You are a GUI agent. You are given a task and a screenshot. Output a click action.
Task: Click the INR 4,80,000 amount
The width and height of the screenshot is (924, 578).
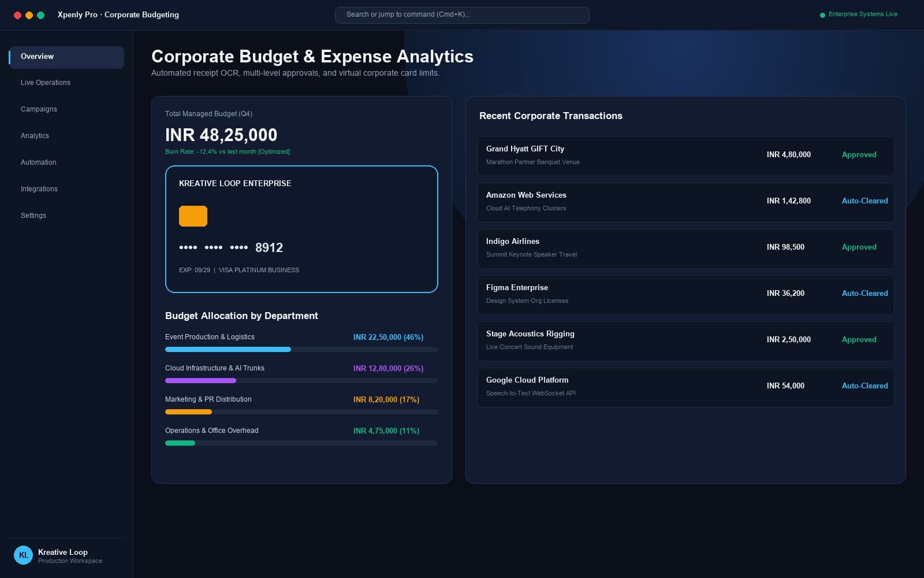(x=788, y=155)
